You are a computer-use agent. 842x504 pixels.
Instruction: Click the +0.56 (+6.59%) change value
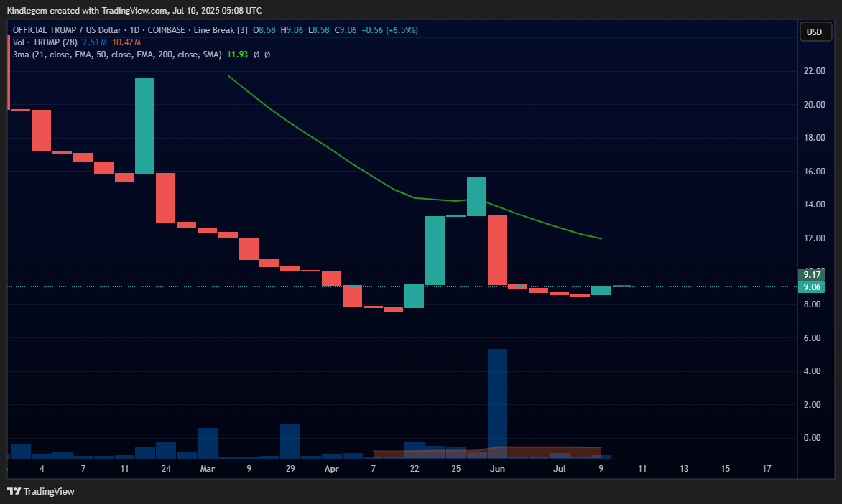click(390, 30)
